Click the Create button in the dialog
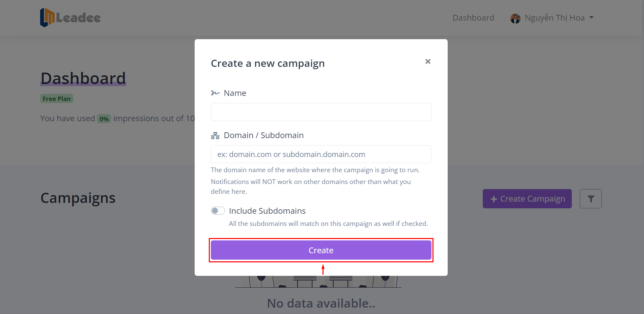 click(321, 250)
